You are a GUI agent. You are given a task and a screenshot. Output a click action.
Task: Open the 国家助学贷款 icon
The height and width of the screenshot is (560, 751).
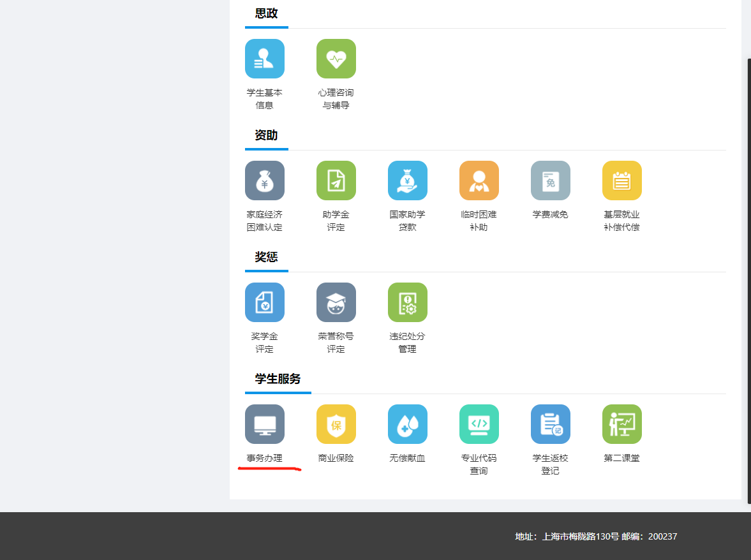(x=408, y=181)
